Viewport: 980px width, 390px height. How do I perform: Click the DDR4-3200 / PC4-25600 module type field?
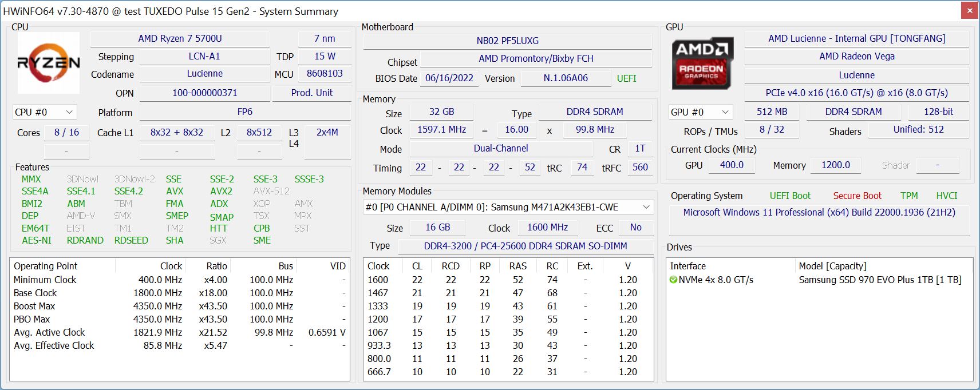point(525,246)
